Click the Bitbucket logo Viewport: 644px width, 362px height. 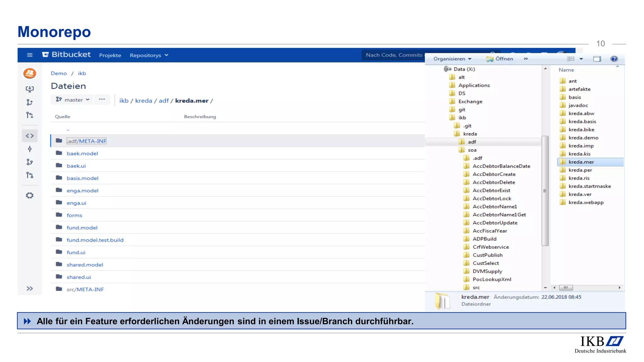[66, 55]
